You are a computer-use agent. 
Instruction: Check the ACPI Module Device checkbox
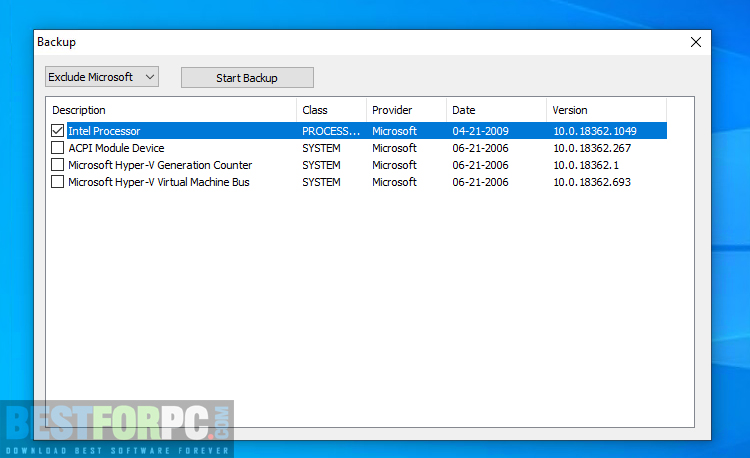[x=57, y=148]
